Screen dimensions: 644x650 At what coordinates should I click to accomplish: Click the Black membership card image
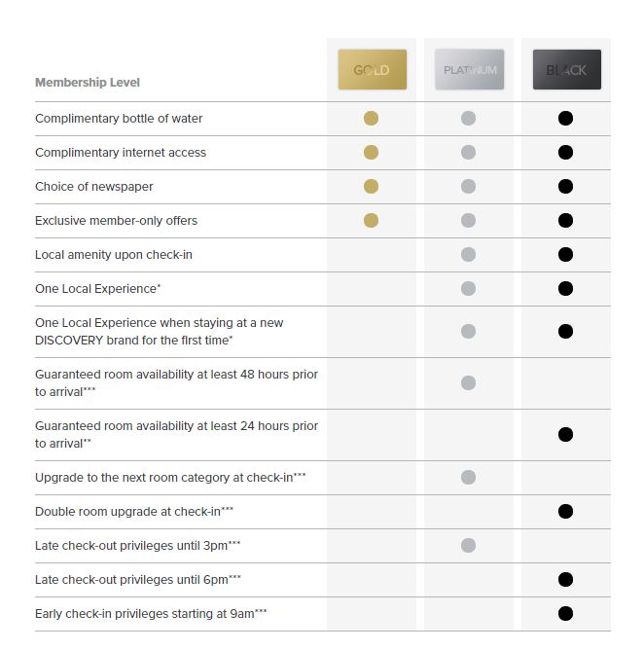(x=566, y=70)
